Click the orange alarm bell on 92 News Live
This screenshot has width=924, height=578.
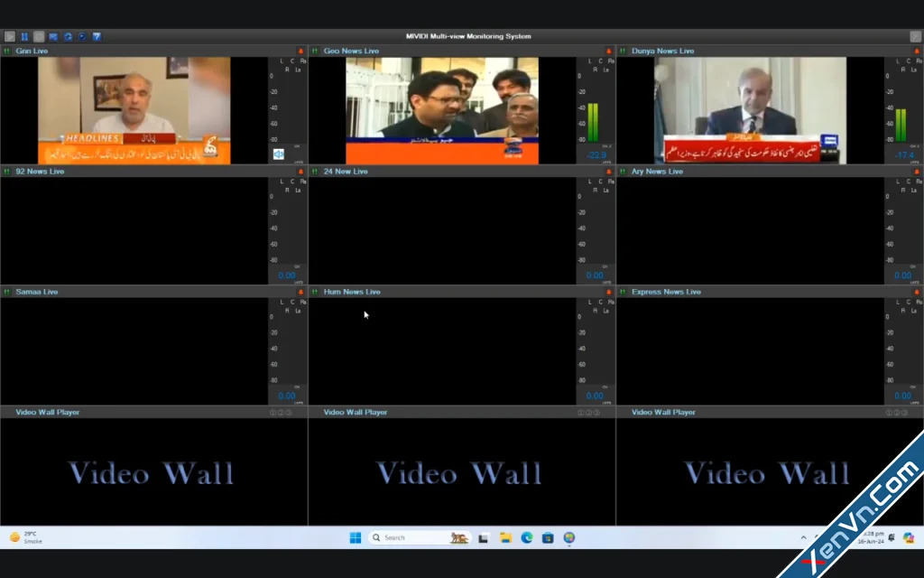pos(300,172)
